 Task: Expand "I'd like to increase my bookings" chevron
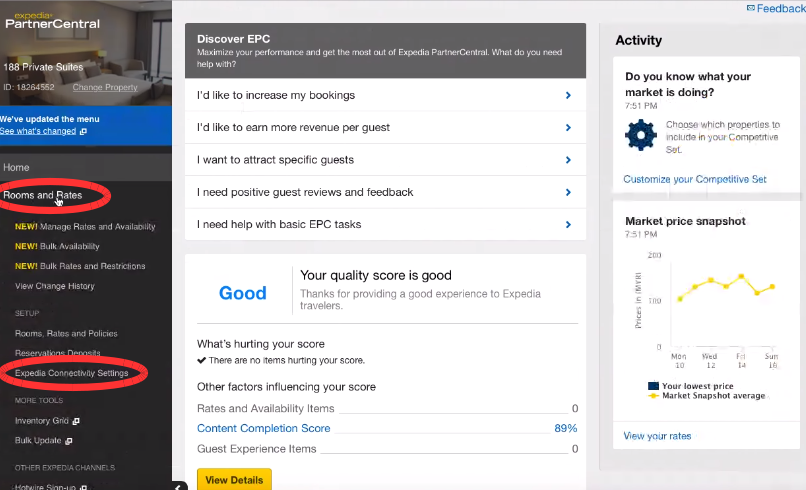[x=568, y=95]
